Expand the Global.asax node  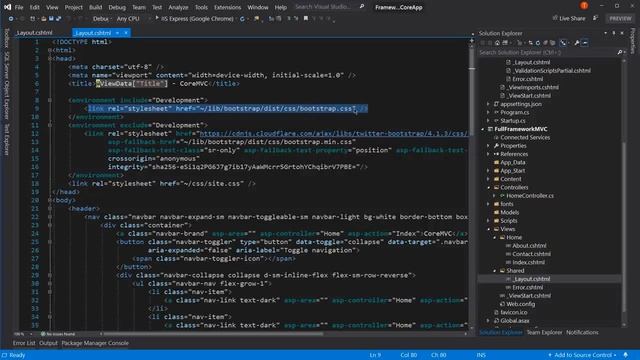point(488,321)
